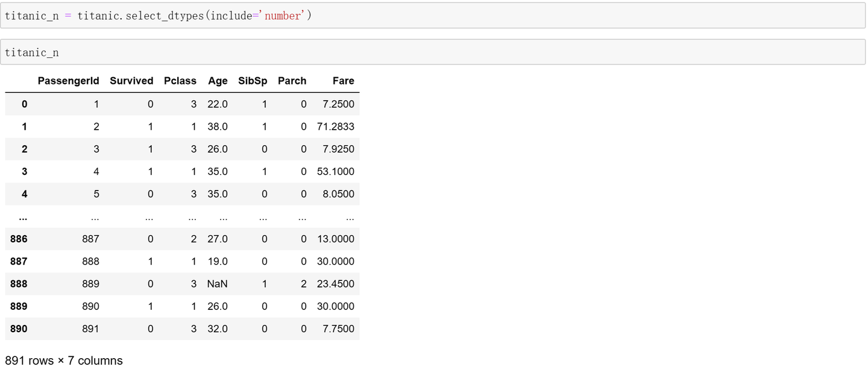Click the titanic.select_dtypes code cell
The width and height of the screenshot is (868, 369).
tap(433, 16)
